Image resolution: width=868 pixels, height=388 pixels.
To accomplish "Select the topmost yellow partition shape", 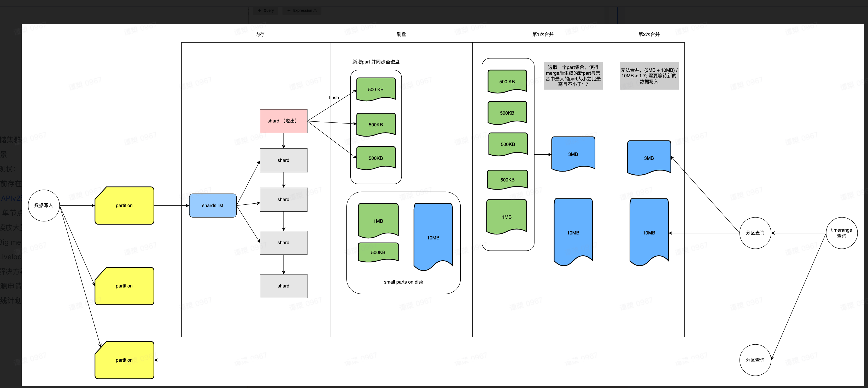I will point(124,205).
